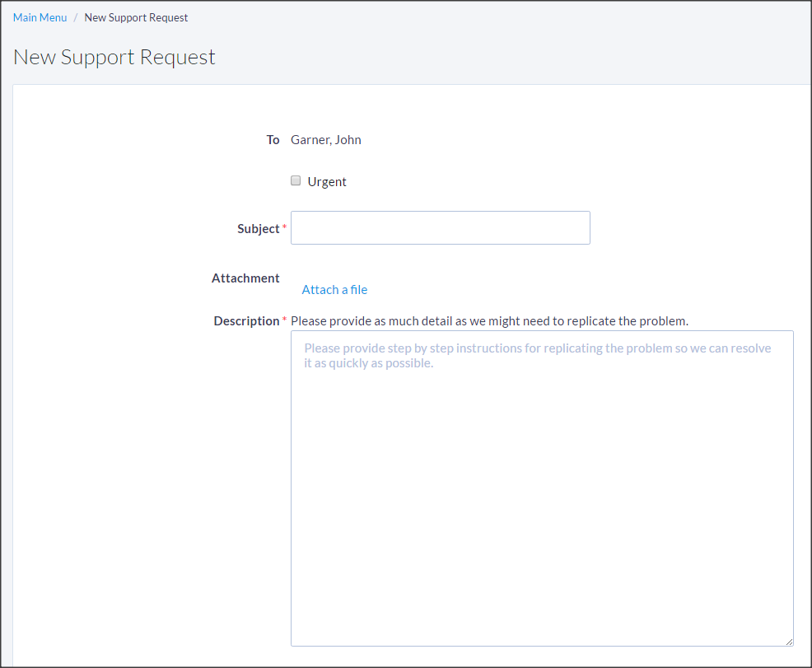This screenshot has width=812, height=668.
Task: Open Attach a file to add an attachment
Action: click(x=334, y=289)
